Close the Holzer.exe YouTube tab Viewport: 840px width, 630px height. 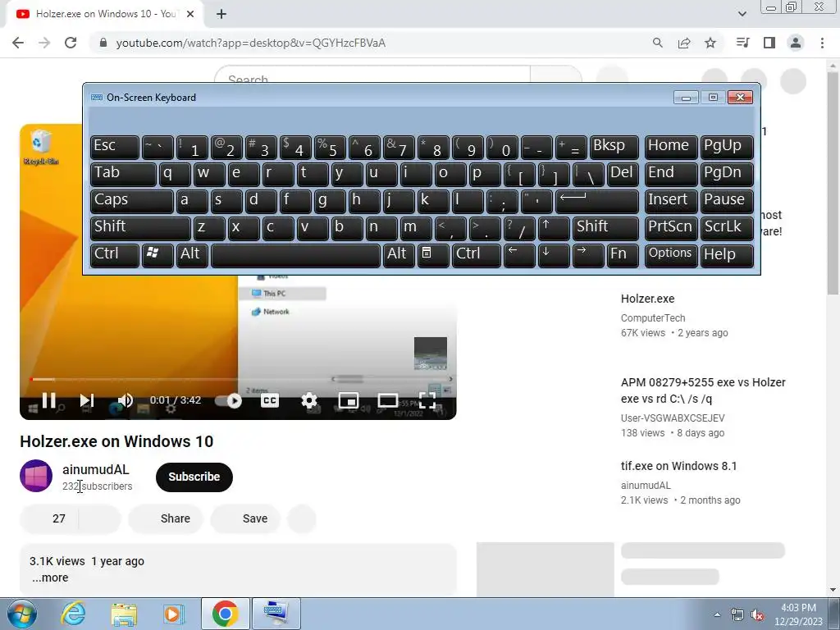(x=190, y=14)
